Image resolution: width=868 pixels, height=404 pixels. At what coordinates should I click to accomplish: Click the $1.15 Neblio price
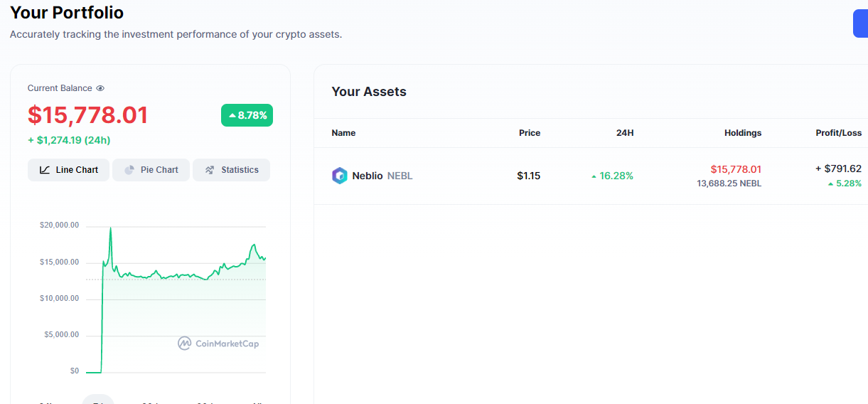(x=529, y=176)
